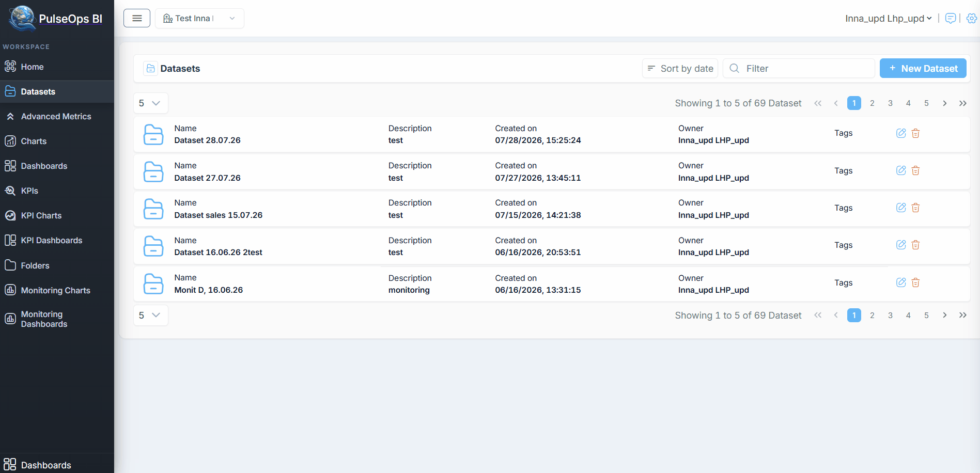The width and height of the screenshot is (980, 473).
Task: Edit Dataset 28.07.26 via pencil icon
Action: (901, 133)
